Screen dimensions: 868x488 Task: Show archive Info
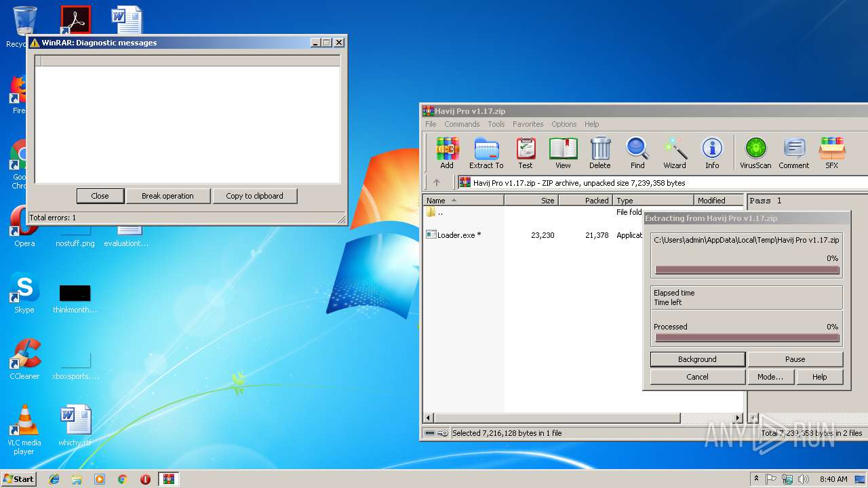[712, 153]
